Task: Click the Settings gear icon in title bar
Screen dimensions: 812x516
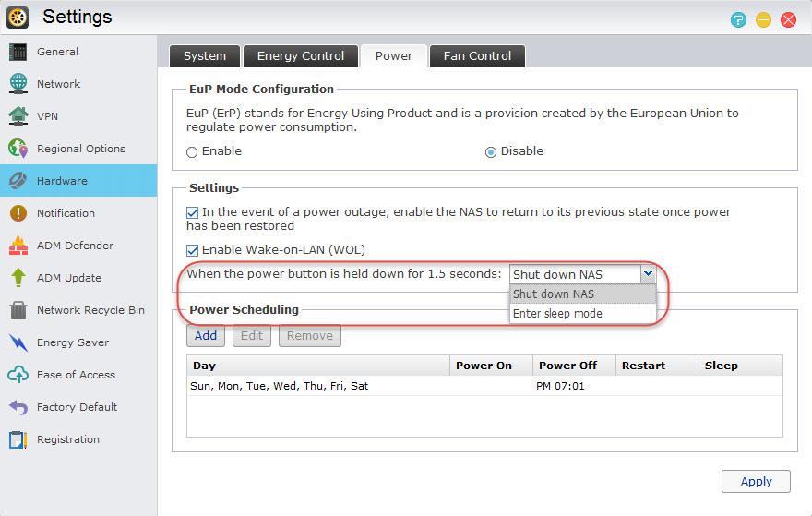Action: coord(18,18)
